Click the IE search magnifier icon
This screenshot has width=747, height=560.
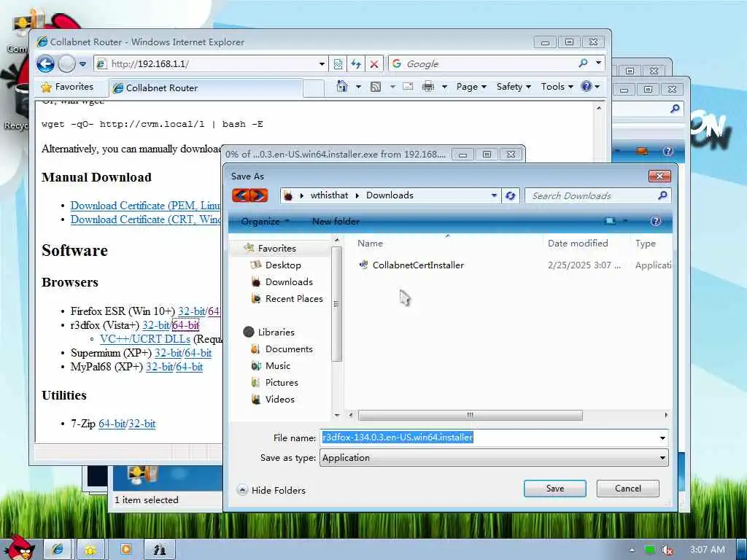pyautogui.click(x=583, y=63)
